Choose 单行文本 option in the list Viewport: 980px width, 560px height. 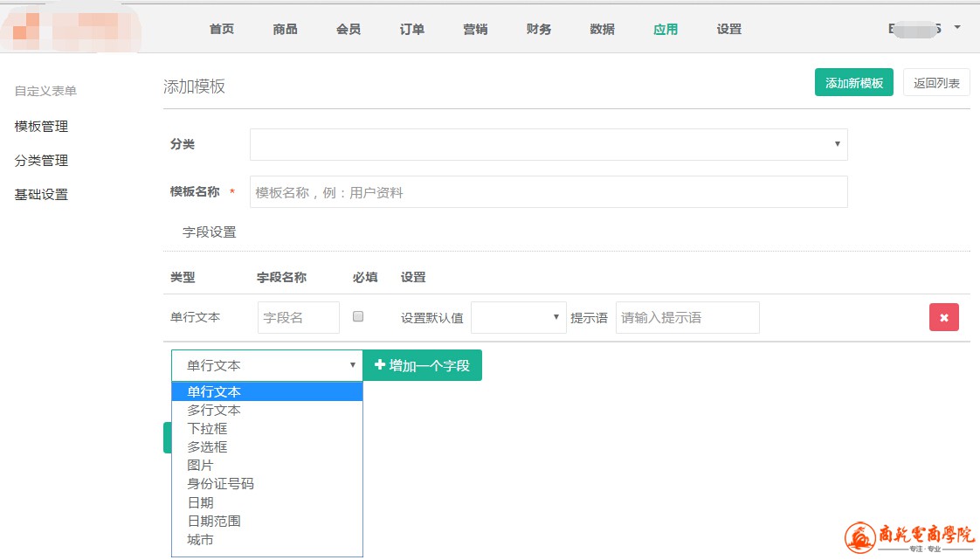pyautogui.click(x=267, y=392)
